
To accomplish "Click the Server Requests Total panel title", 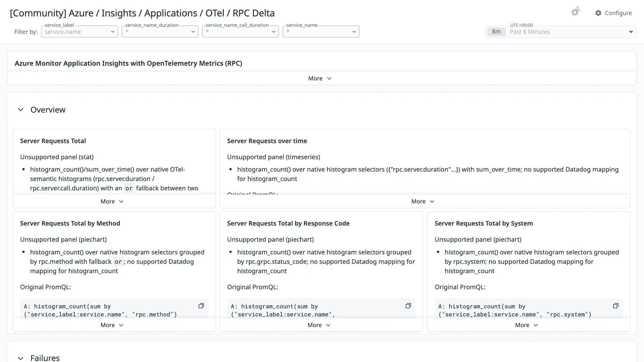I will coord(53,141).
